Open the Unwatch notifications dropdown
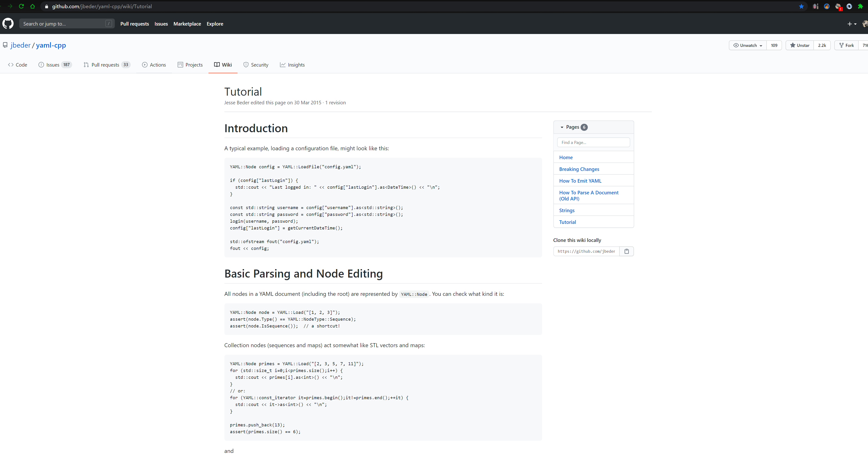Screen dimensions: 868x455 (x=748, y=45)
